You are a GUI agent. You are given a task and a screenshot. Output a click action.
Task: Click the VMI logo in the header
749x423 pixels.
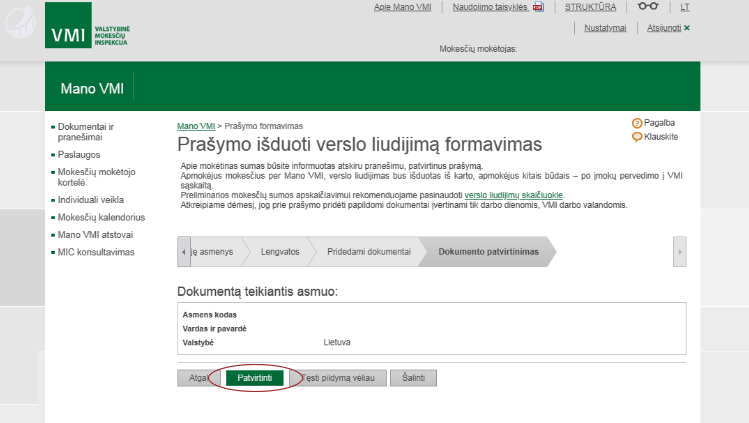[x=87, y=25]
